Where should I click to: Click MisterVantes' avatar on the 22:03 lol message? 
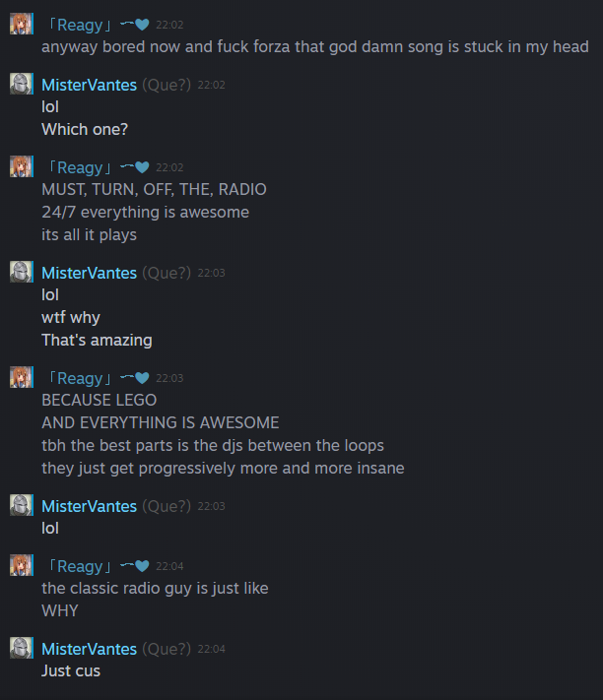pyautogui.click(x=22, y=505)
